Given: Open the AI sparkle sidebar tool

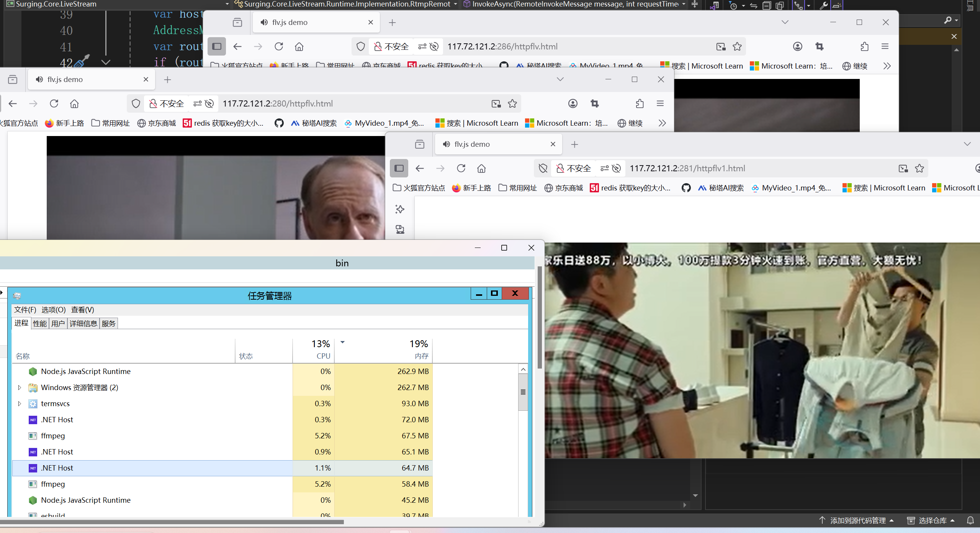Looking at the screenshot, I should pos(400,209).
